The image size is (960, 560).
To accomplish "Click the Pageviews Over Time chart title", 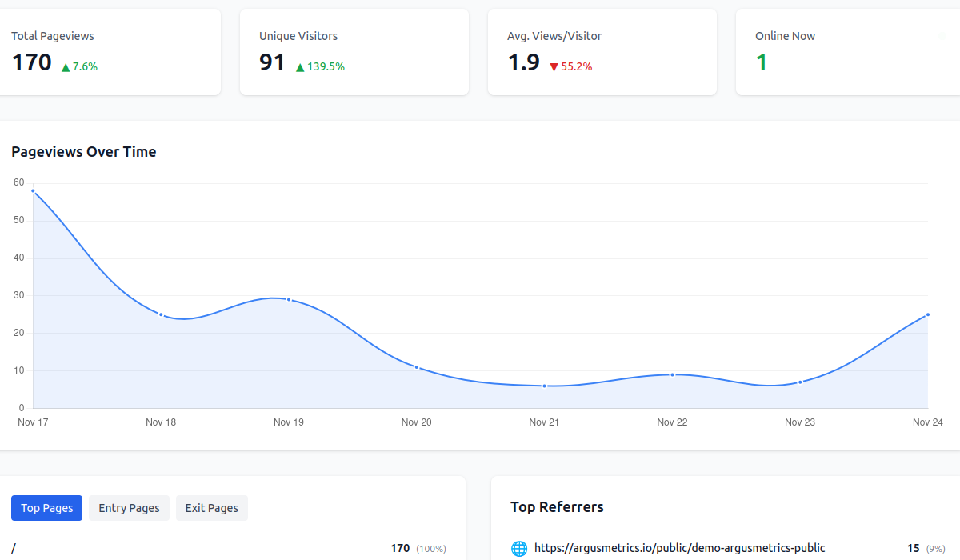I will 84,151.
